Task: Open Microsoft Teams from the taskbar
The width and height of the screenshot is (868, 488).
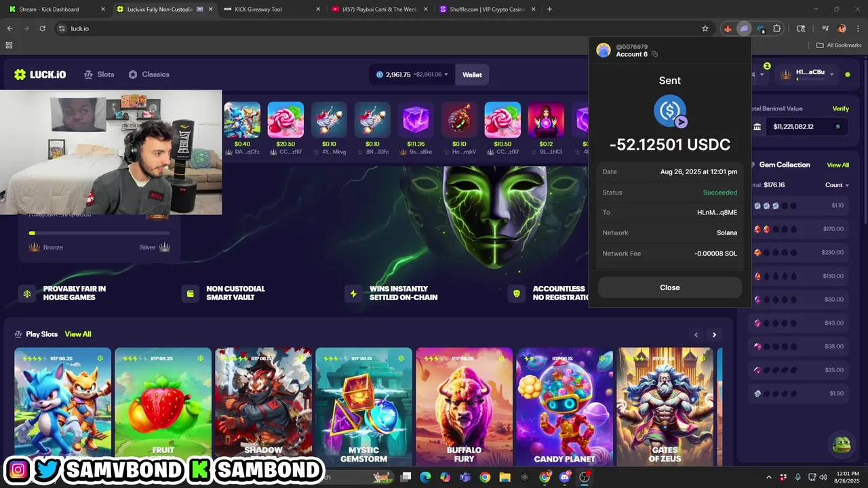Action: (465, 477)
